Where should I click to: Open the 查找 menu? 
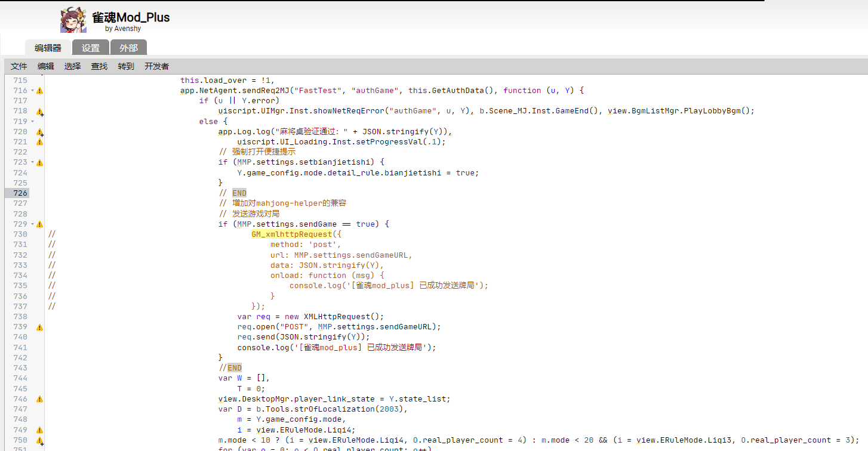[x=99, y=66]
